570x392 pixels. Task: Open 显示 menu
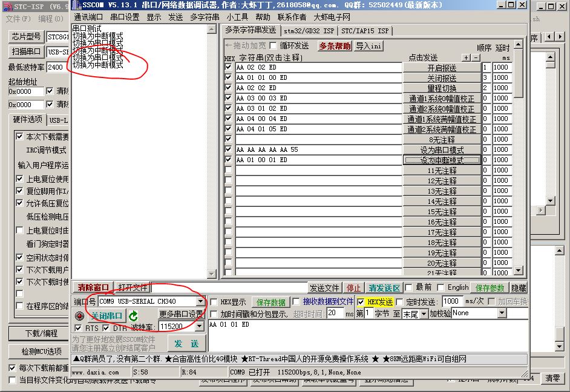(154, 17)
